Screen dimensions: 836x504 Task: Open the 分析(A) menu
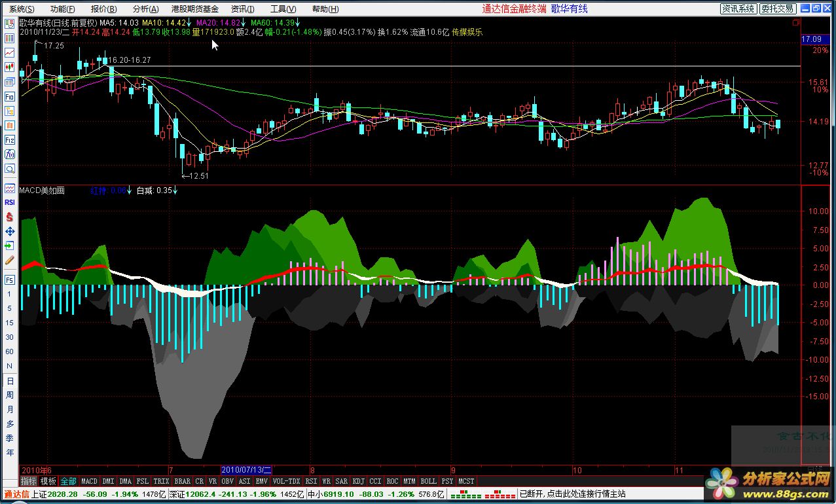coord(145,9)
